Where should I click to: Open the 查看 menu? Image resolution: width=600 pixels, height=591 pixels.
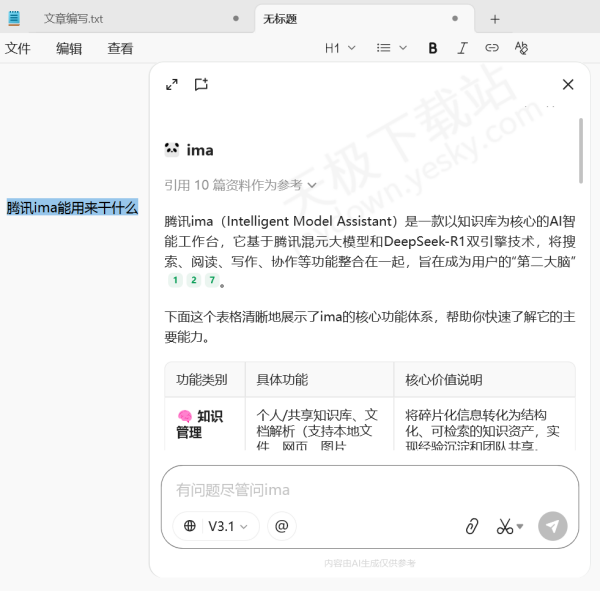(120, 48)
